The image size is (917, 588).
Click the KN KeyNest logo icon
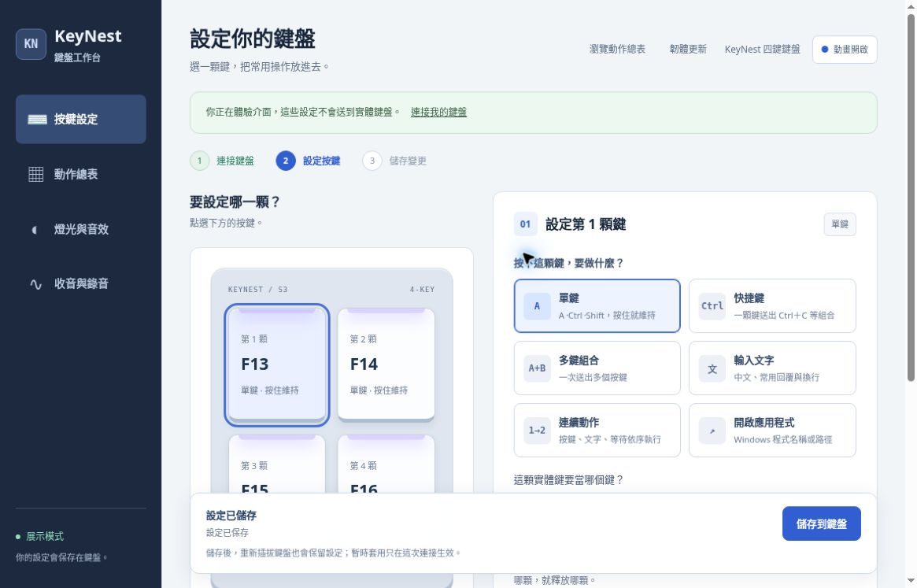click(x=31, y=44)
